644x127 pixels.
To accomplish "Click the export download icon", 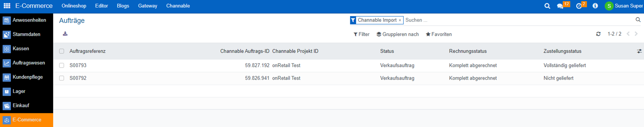I will [x=65, y=34].
